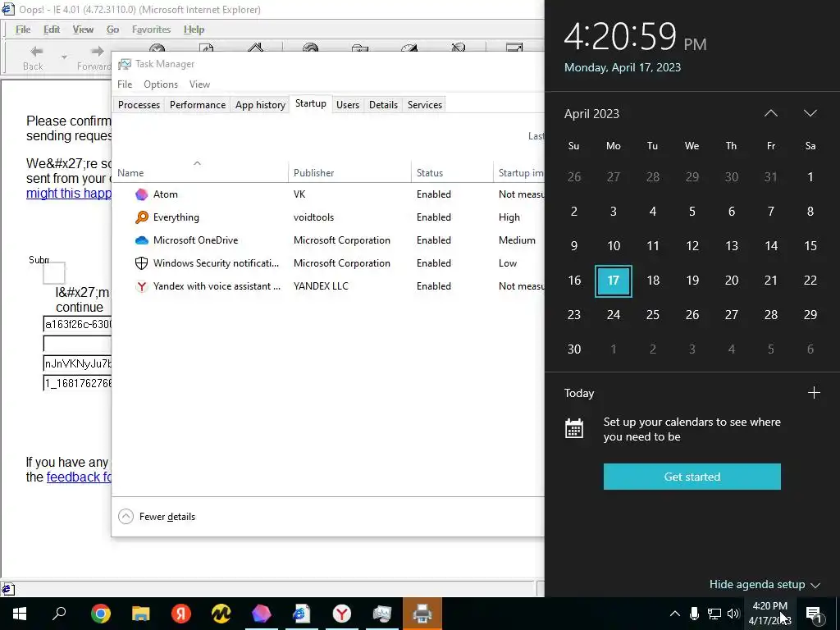
Task: Click OneDrive cloud icon in Startup list
Action: coord(141,240)
